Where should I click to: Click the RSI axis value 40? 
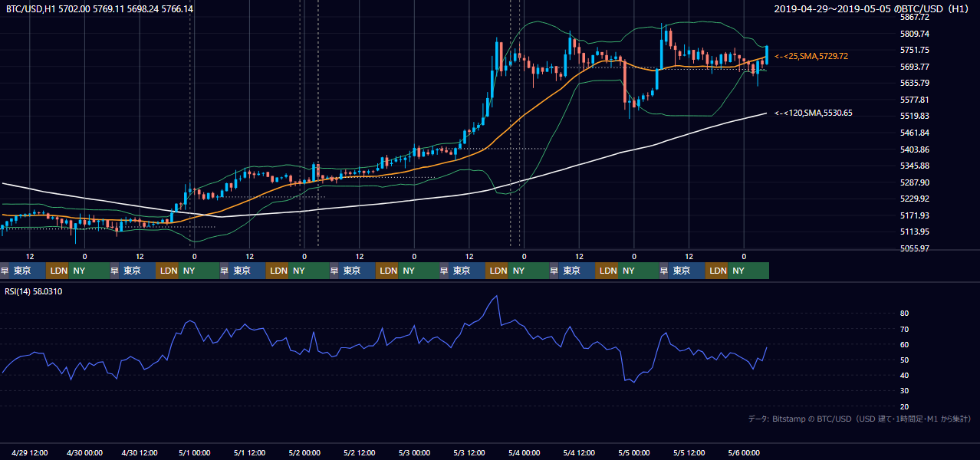point(904,375)
